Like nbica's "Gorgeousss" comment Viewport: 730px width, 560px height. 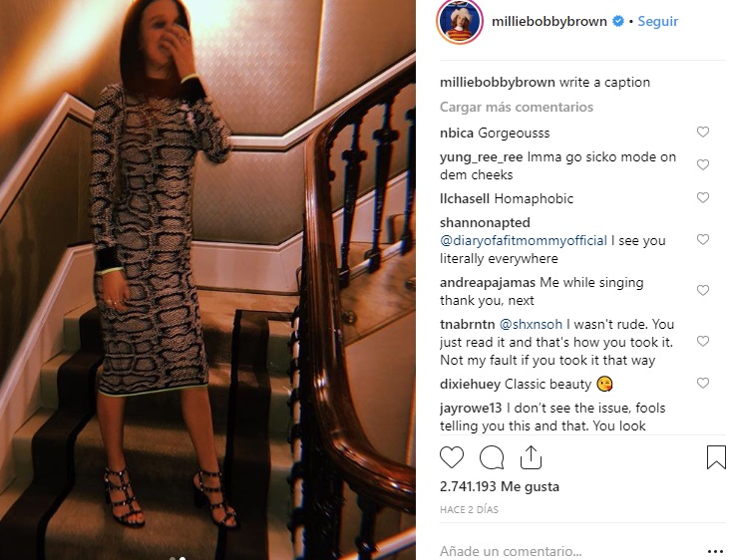(x=703, y=133)
